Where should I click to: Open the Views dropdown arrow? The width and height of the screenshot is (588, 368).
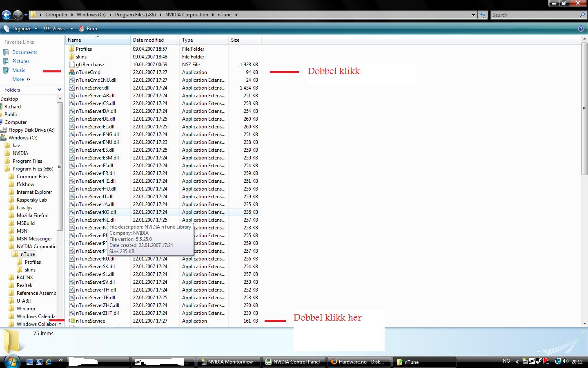[71, 29]
